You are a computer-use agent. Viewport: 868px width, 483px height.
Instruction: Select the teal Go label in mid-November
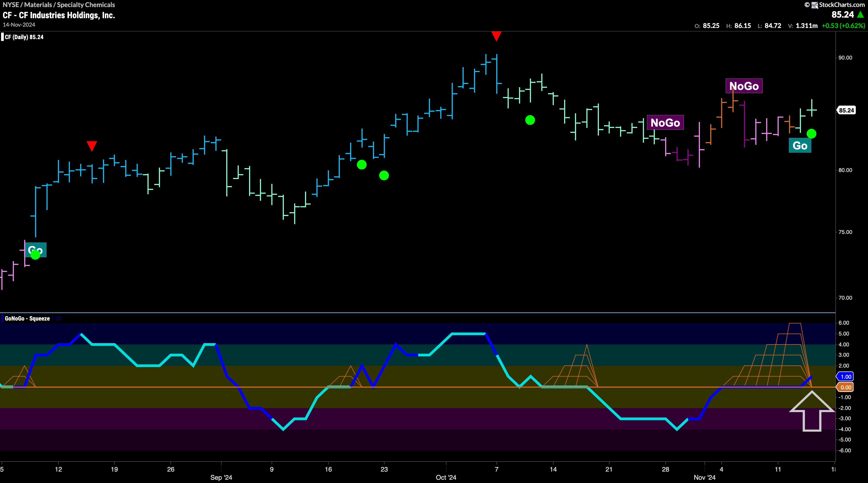click(800, 146)
